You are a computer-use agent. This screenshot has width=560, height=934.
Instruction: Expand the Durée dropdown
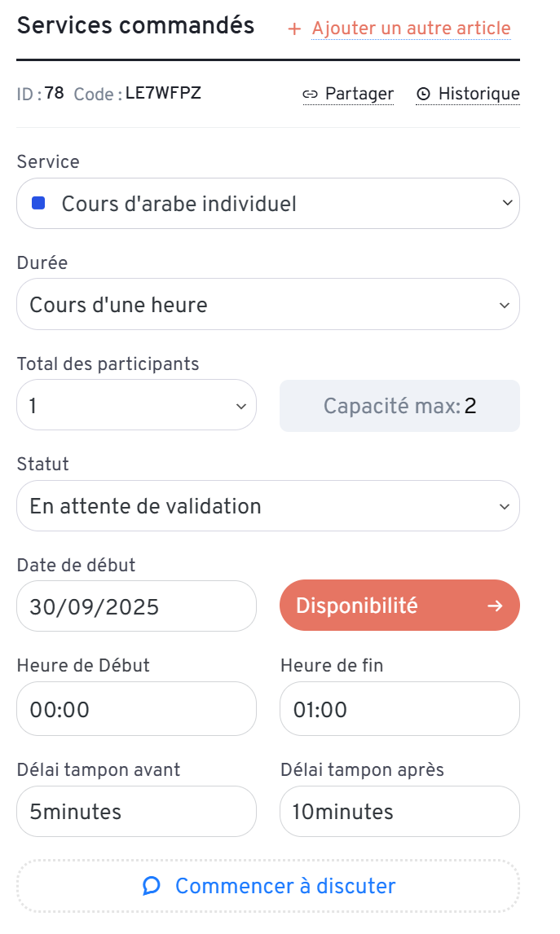pyautogui.click(x=268, y=305)
